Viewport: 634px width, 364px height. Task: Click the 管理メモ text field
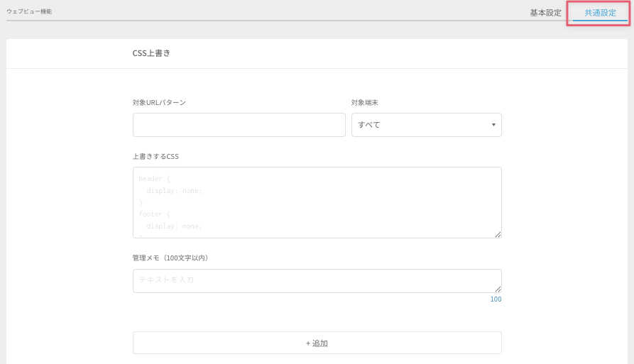pos(317,281)
